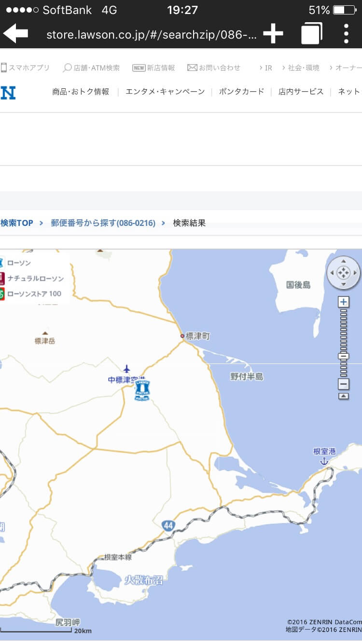The width and height of the screenshot is (362, 644).
Task: Click the Lawson store marker on map
Action: point(142,390)
